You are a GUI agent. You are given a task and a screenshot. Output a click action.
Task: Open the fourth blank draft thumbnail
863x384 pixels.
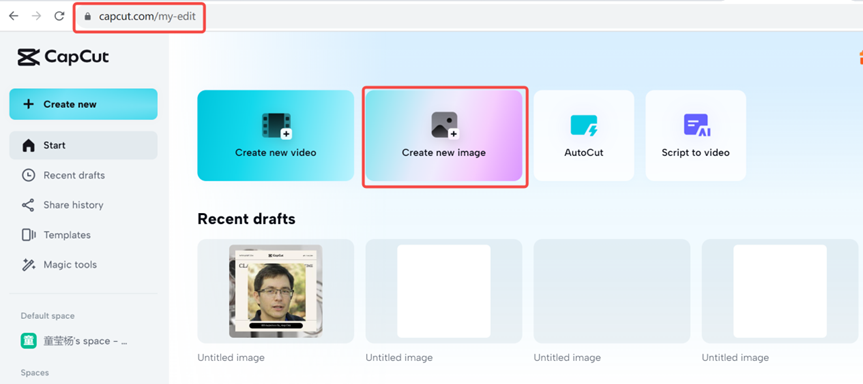click(x=780, y=291)
